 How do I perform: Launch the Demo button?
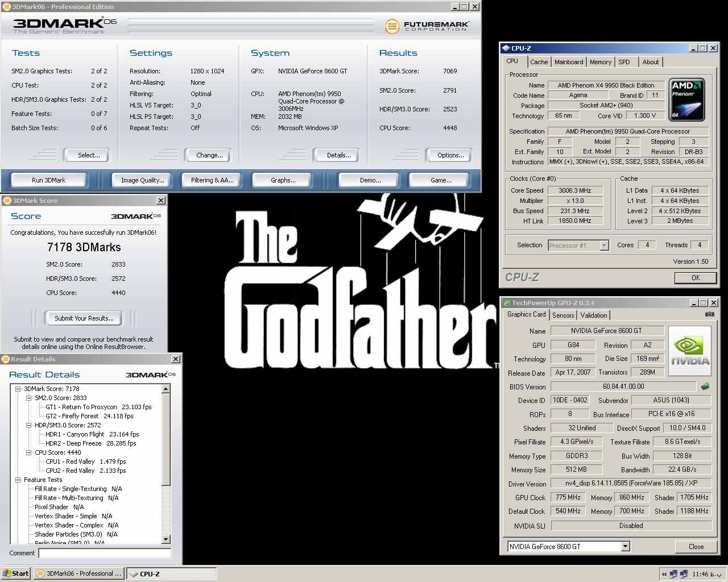coord(370,180)
